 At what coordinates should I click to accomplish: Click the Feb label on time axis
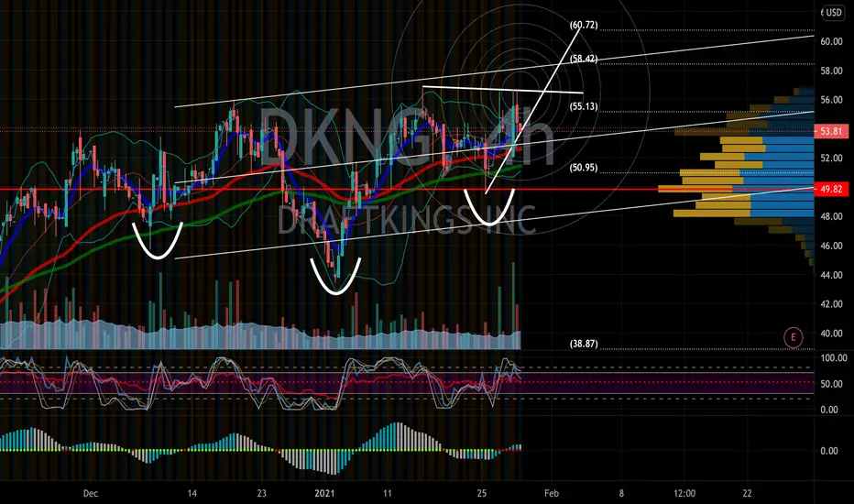click(552, 494)
